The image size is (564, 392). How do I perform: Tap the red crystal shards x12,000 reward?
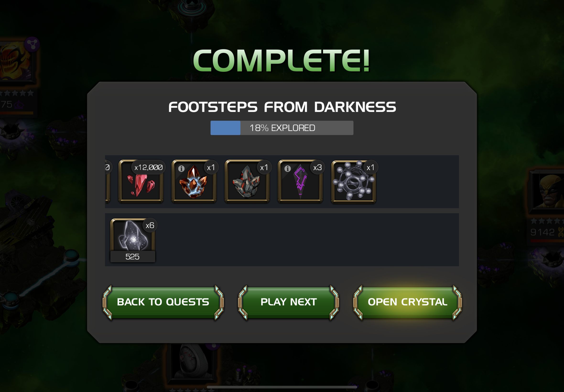(141, 181)
